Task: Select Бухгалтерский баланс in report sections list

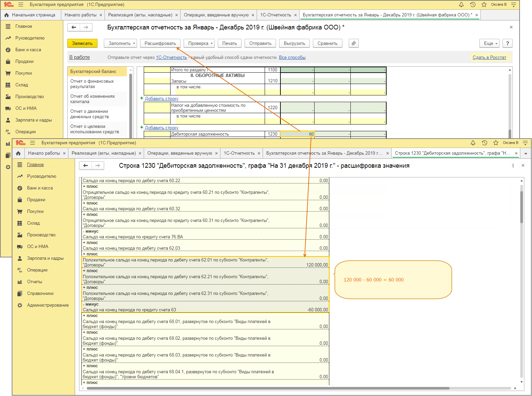Action: click(x=97, y=72)
